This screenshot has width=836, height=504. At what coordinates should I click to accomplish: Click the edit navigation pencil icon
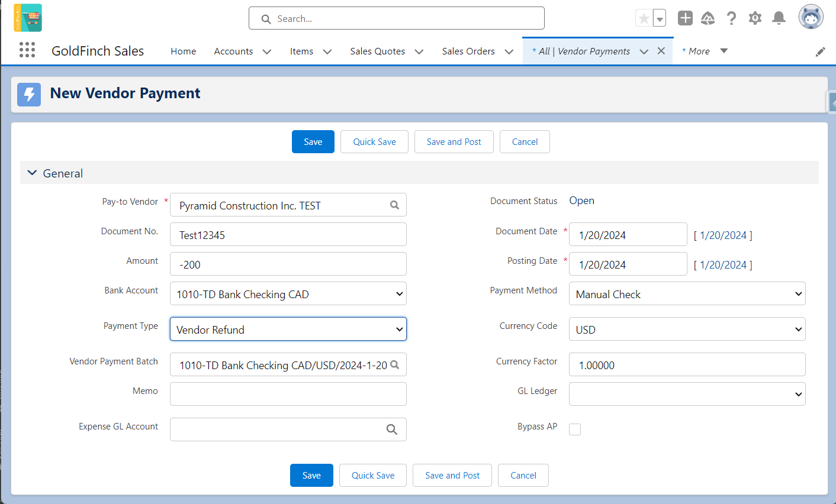pyautogui.click(x=820, y=52)
